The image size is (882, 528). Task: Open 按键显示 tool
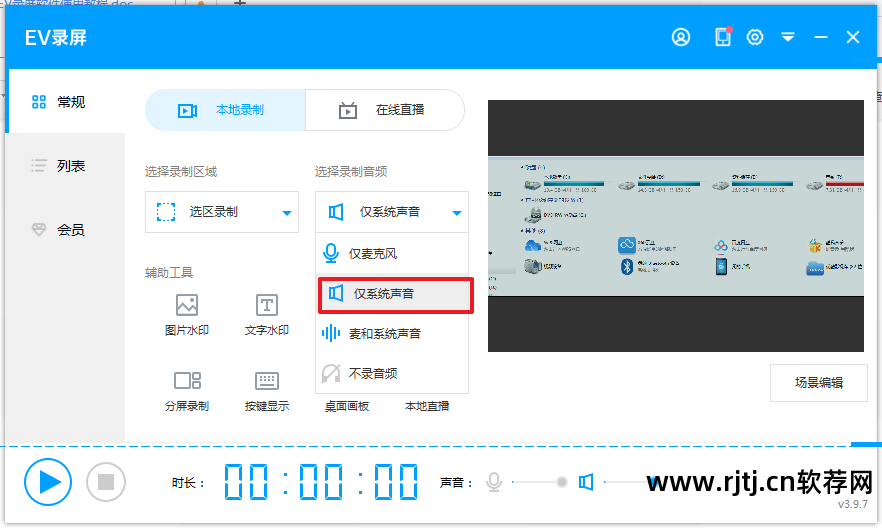pyautogui.click(x=267, y=391)
